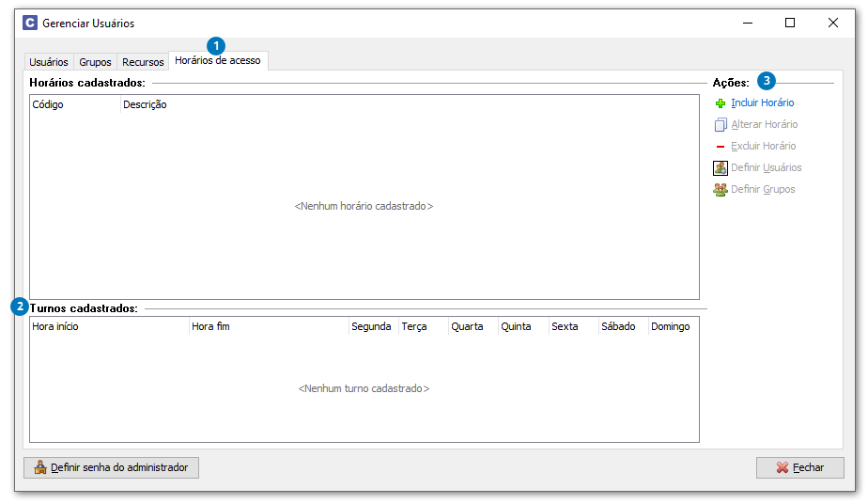868x504 pixels.
Task: Click the Gerenciar Usuários app icon in title bar
Action: pos(30,23)
